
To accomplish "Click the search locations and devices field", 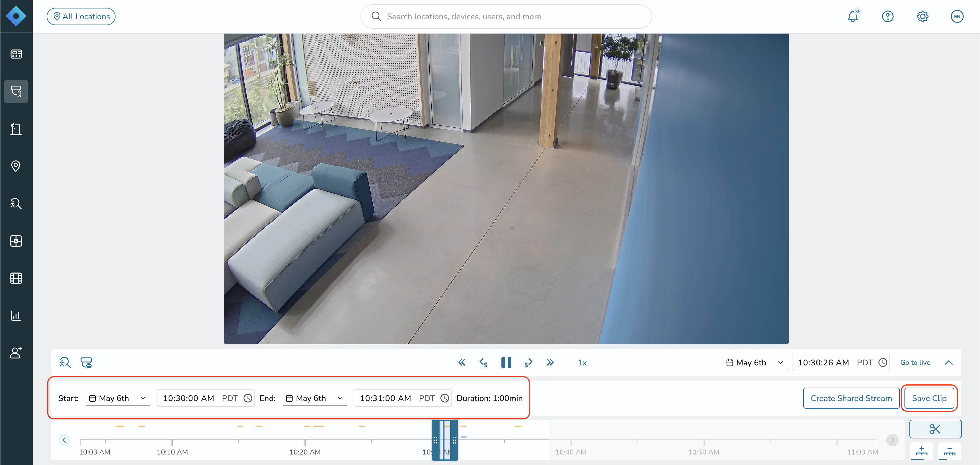I will tap(506, 16).
